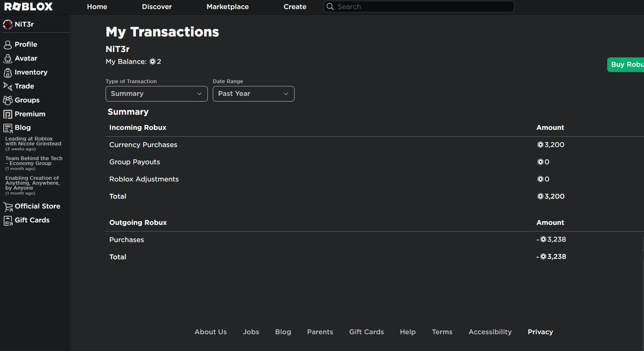Select Create in the top navigation
This screenshot has width=644, height=351.
tap(295, 7)
